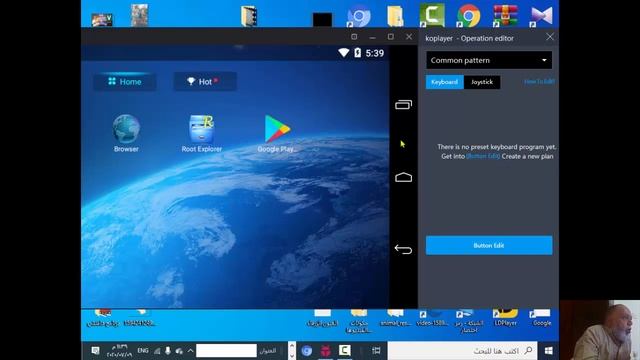Click the Windows taskbar search box
This screenshot has width=640, height=360.
[462, 351]
